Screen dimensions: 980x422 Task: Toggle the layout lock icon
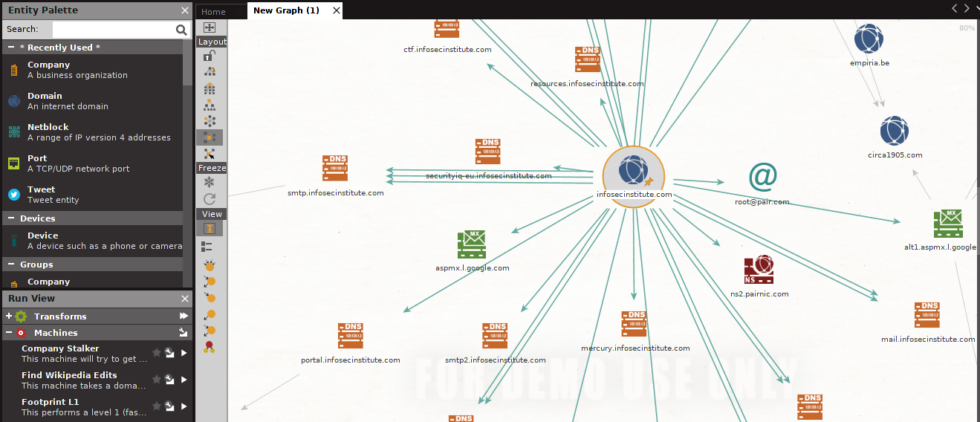(x=210, y=56)
